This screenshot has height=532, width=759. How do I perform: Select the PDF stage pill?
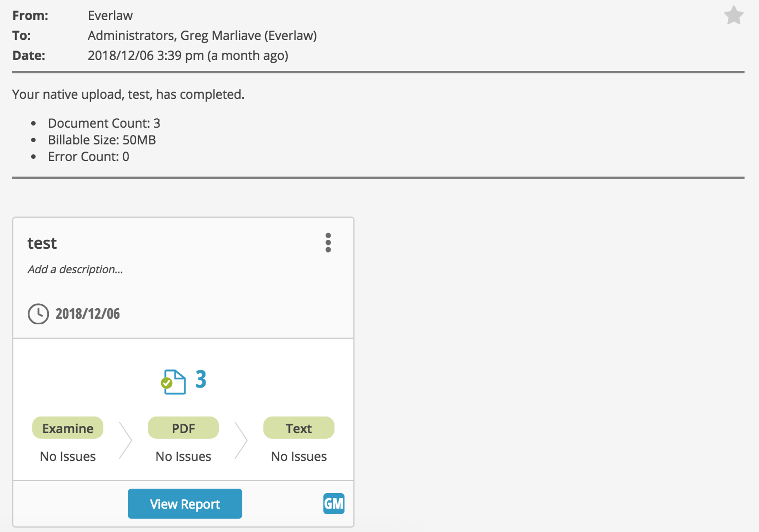coord(183,428)
